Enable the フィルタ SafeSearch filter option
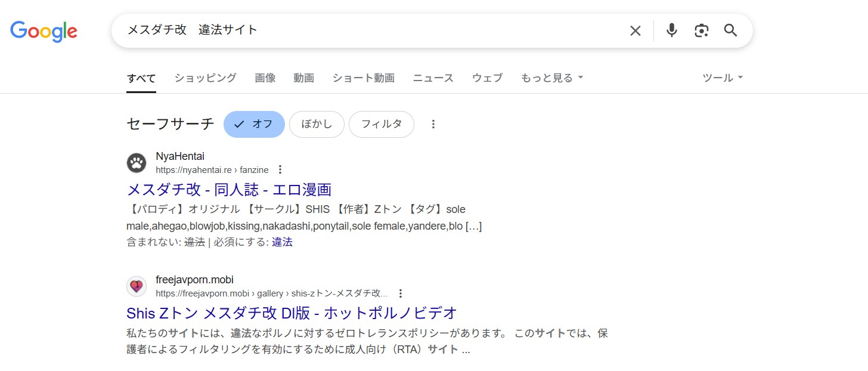This screenshot has height=371, width=868. click(382, 123)
